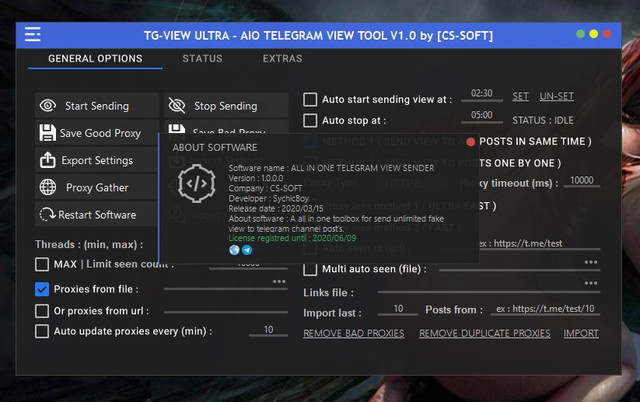
Task: Toggle MAX Limit seen count checkbox
Action: click(x=42, y=264)
